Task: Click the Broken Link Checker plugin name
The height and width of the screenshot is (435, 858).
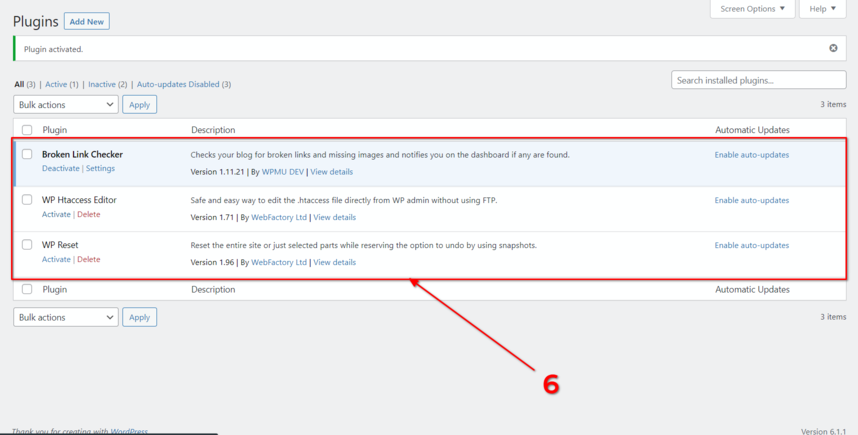Action: [x=83, y=154]
